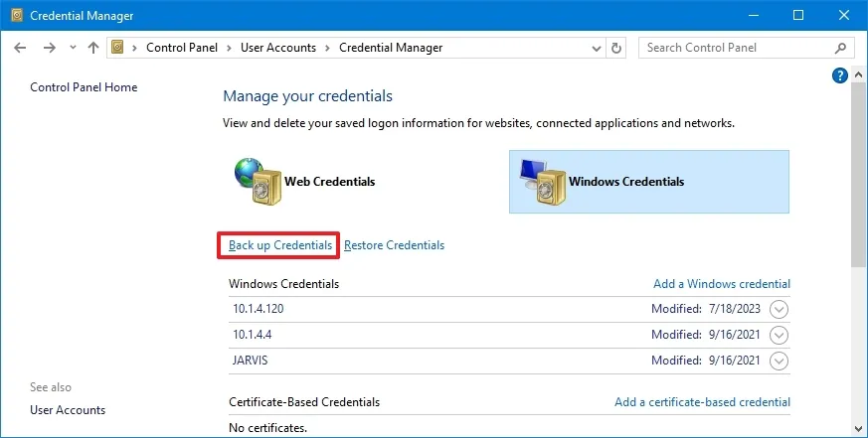The height and width of the screenshot is (438, 868).
Task: Select the Windows Credentials vault
Action: click(x=649, y=182)
